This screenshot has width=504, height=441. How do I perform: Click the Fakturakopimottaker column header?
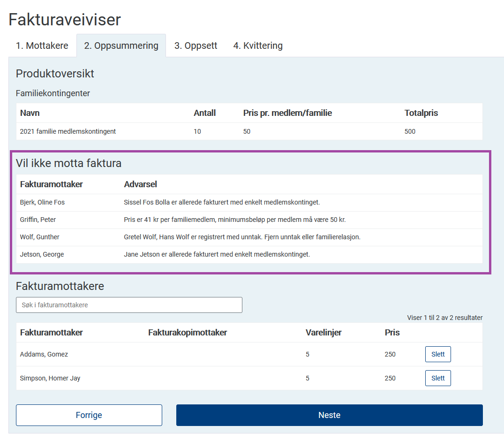(x=188, y=333)
